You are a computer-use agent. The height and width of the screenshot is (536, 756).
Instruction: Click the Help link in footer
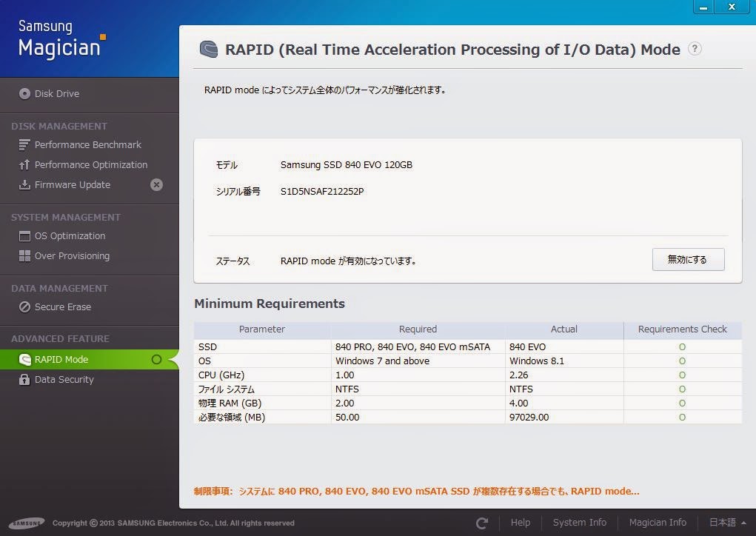(x=521, y=523)
